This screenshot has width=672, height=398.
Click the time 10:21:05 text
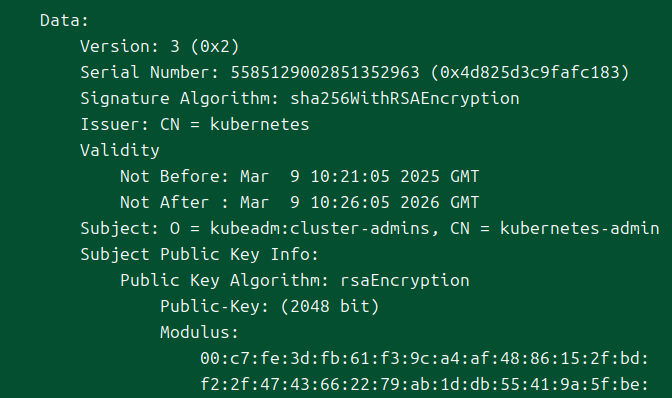click(x=350, y=177)
